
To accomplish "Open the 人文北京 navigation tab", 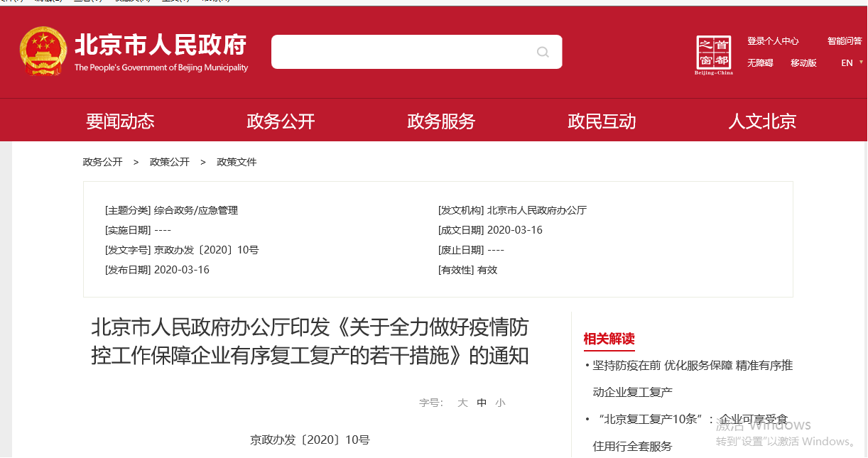I will coord(762,121).
